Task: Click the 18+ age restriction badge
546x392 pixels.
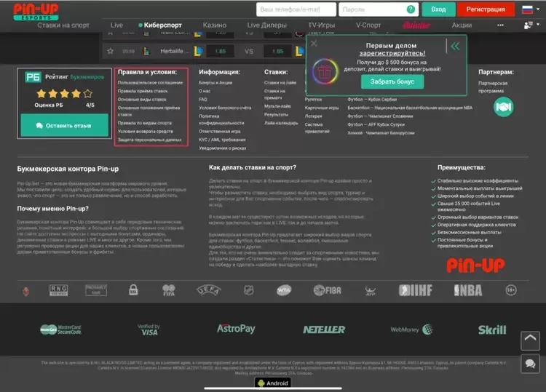Action: 511,290
